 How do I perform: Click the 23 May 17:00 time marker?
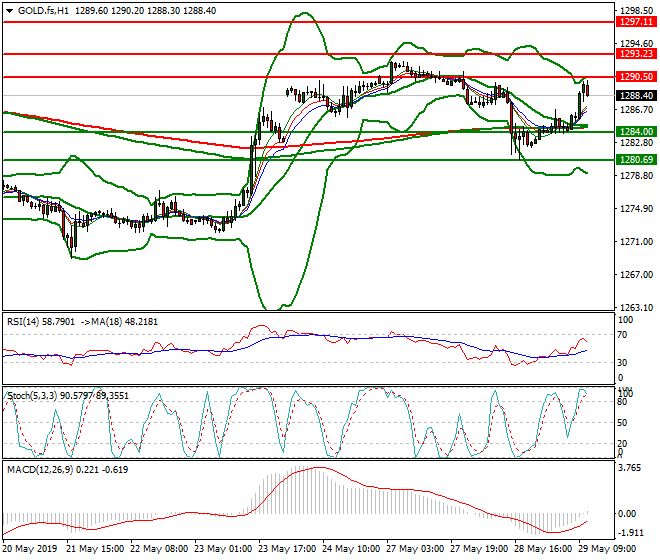[x=287, y=549]
